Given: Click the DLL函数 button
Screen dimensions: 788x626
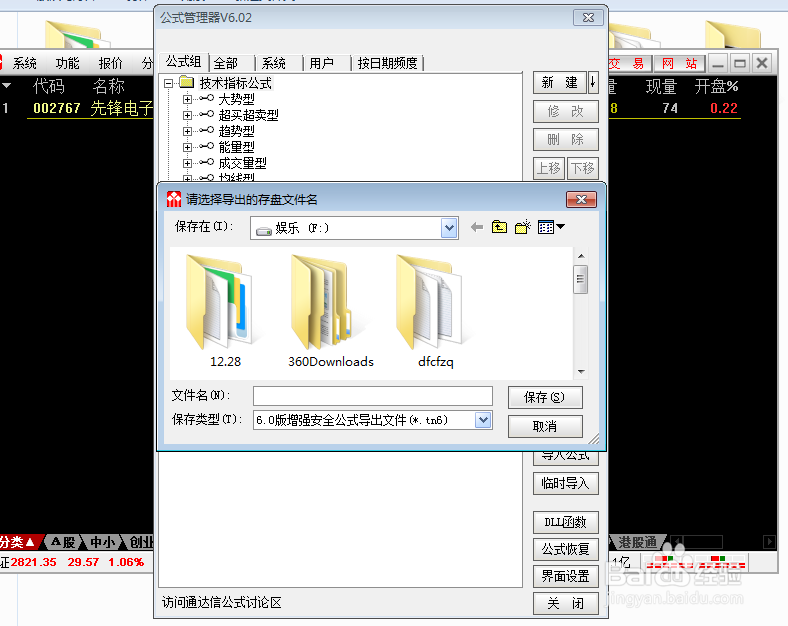Looking at the screenshot, I should click(566, 522).
